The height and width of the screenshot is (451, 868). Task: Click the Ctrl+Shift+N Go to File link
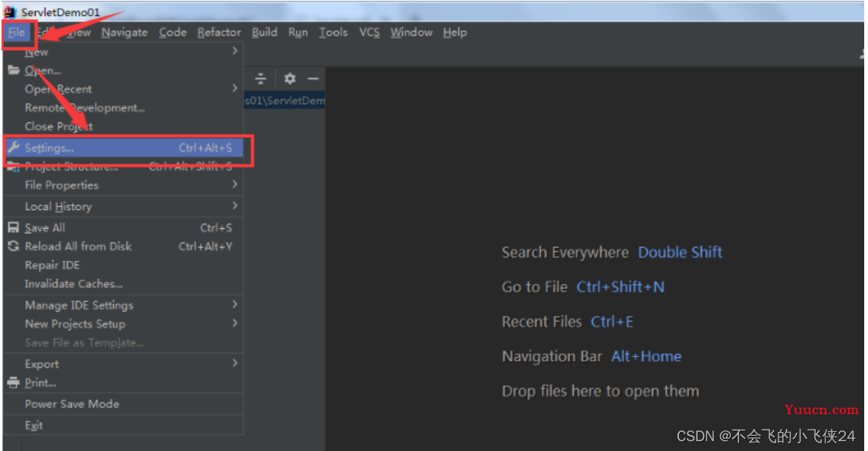(620, 287)
